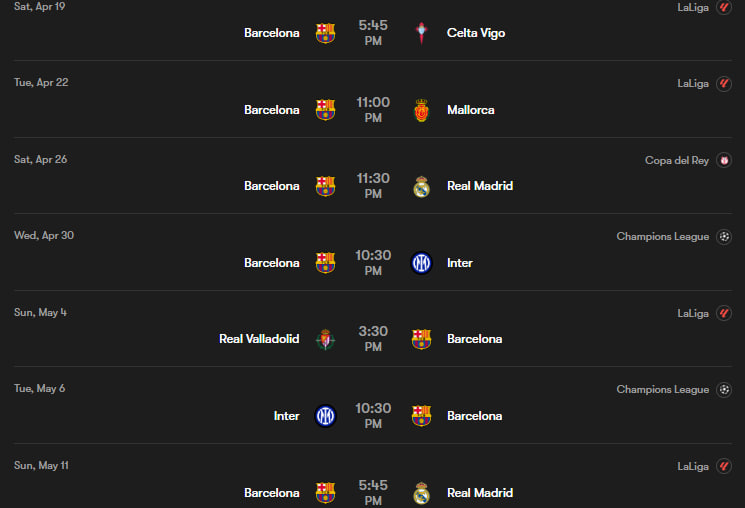Viewport: 745px width, 508px height.
Task: Click the Real Valladolid club crest
Action: point(325,339)
